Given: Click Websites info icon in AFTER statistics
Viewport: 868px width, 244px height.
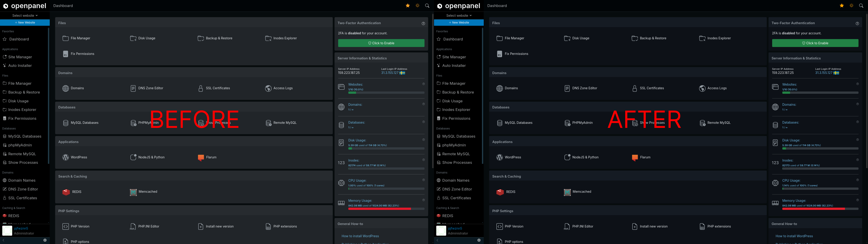Looking at the screenshot, I should pos(858,84).
